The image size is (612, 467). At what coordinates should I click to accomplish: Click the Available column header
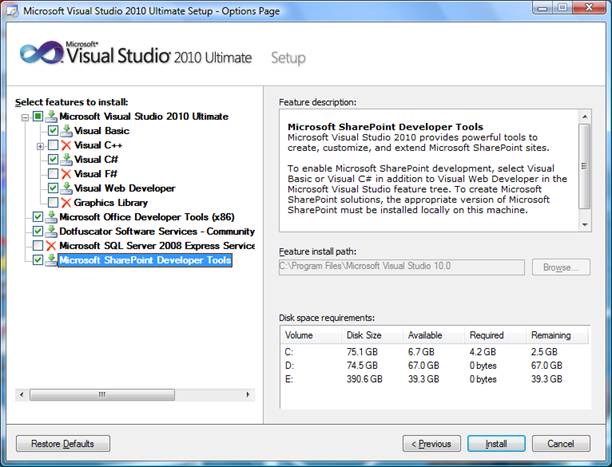point(434,335)
